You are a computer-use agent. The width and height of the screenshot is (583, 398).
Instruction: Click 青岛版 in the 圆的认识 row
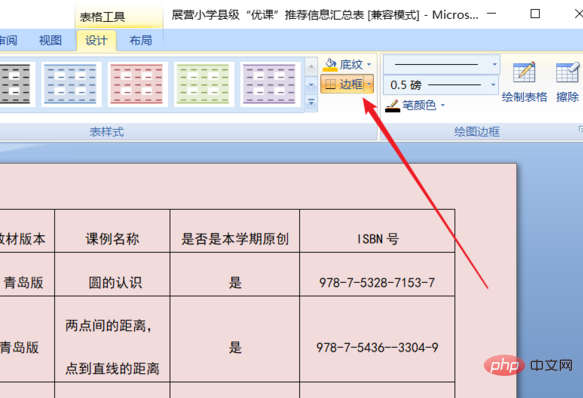(23, 282)
